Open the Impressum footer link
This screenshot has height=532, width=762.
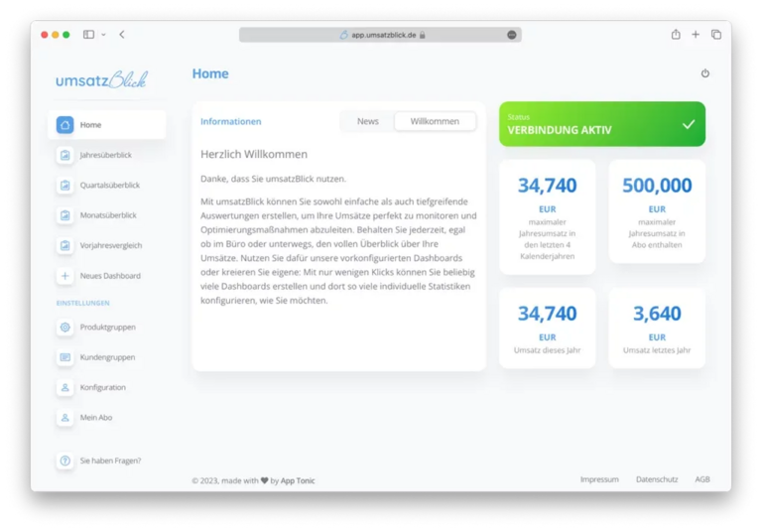click(599, 479)
